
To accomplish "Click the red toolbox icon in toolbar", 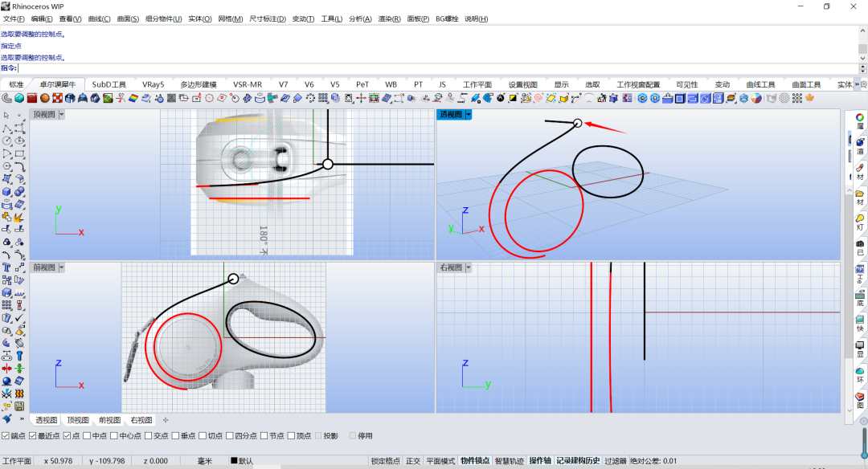I will pos(31,98).
